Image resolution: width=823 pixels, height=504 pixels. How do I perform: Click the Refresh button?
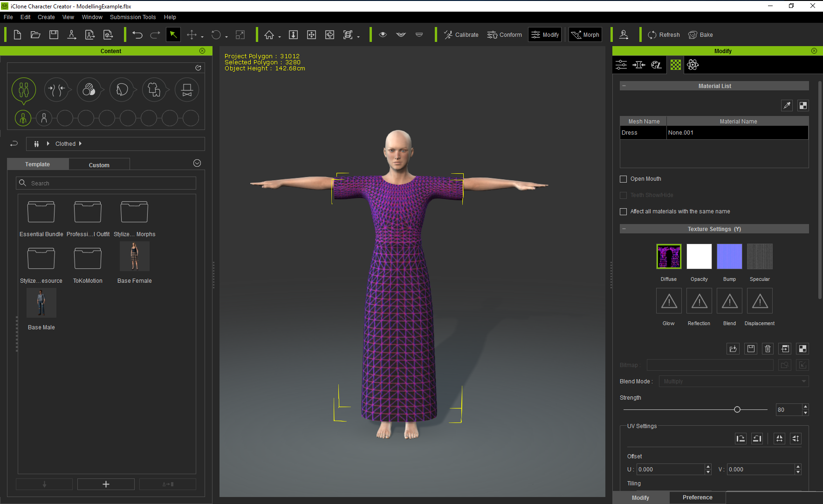(664, 34)
